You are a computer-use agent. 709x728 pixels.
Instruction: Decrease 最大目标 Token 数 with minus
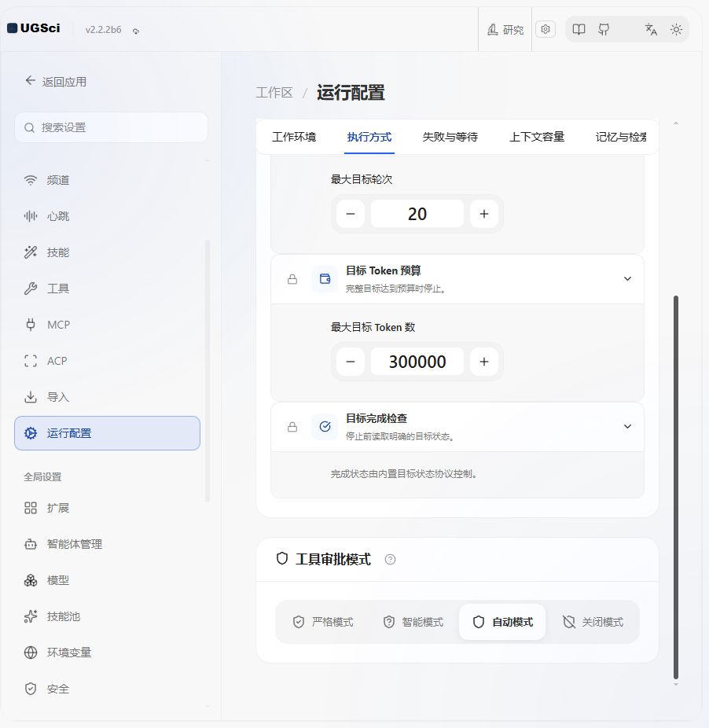click(351, 362)
